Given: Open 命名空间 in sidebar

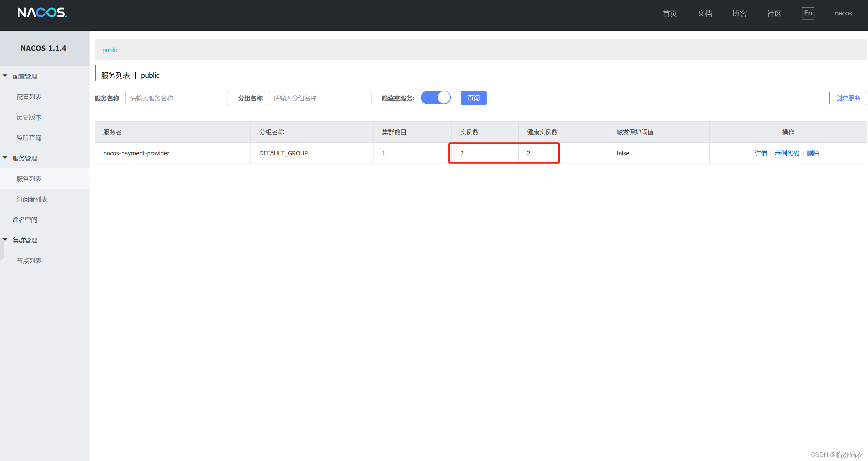Looking at the screenshot, I should pyautogui.click(x=25, y=220).
